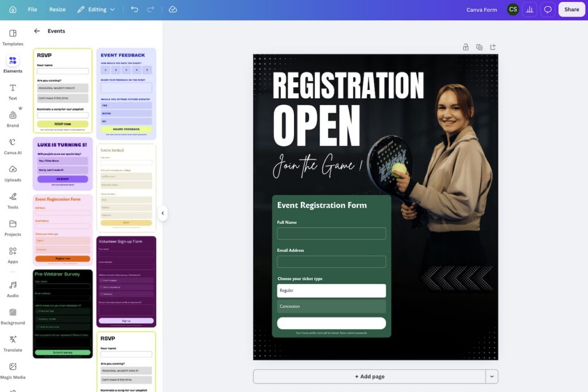Open the Projects panel
Image resolution: width=588 pixels, height=392 pixels.
[x=13, y=228]
